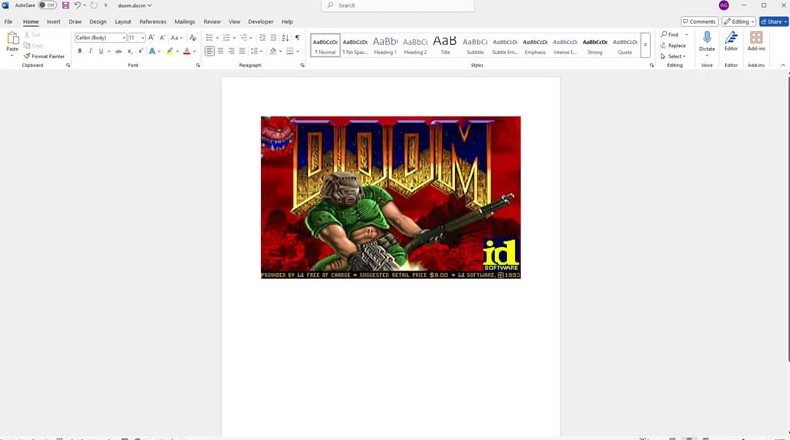The height and width of the screenshot is (440, 790).
Task: Select the DOOM image in document
Action: point(391,198)
